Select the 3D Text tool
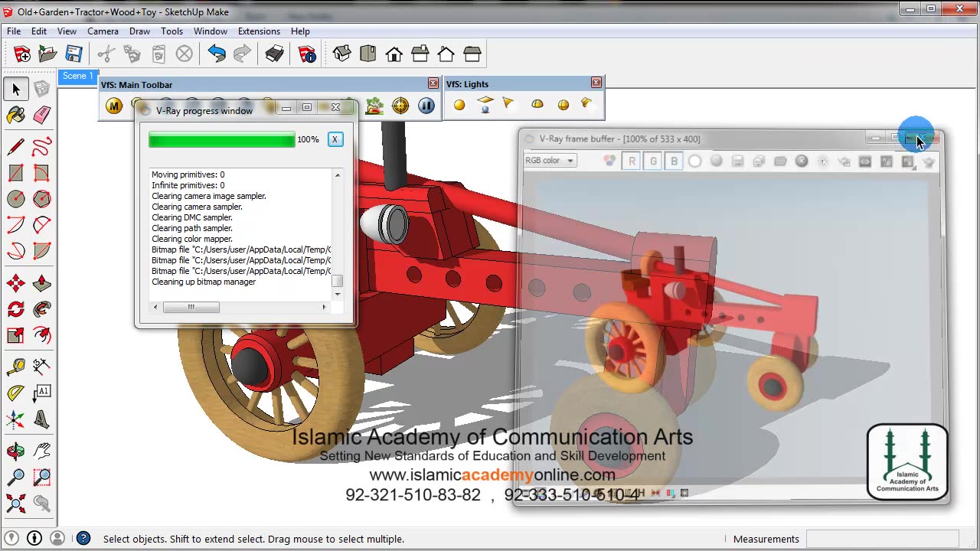This screenshot has width=980, height=551. [42, 419]
